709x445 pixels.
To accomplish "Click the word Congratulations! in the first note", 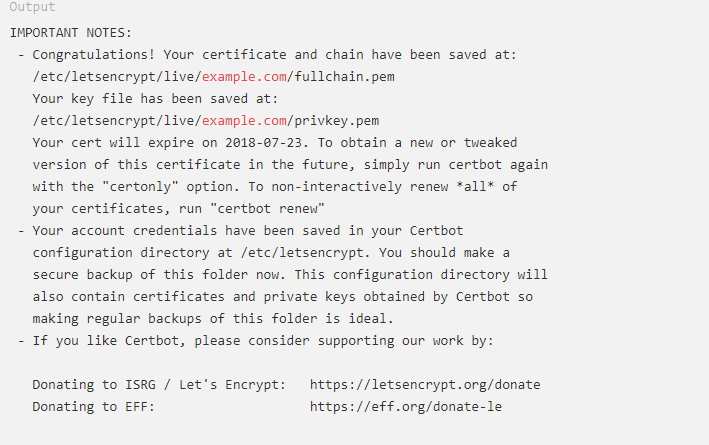I will [x=94, y=55].
